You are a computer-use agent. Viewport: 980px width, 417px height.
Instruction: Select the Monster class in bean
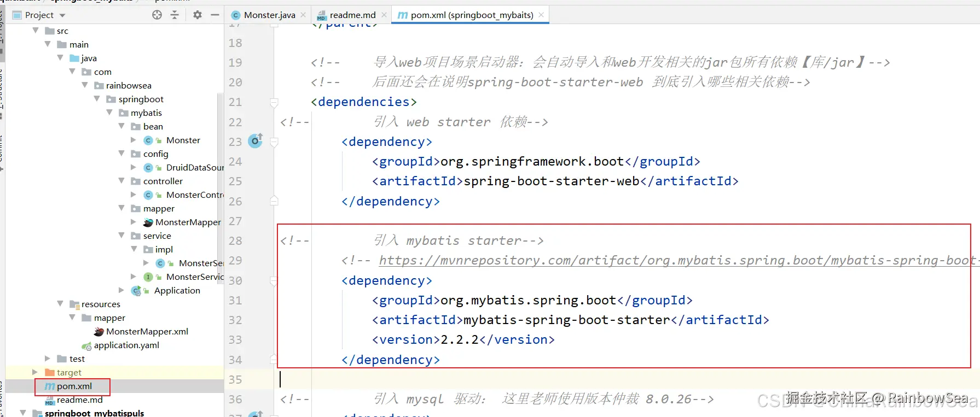183,140
